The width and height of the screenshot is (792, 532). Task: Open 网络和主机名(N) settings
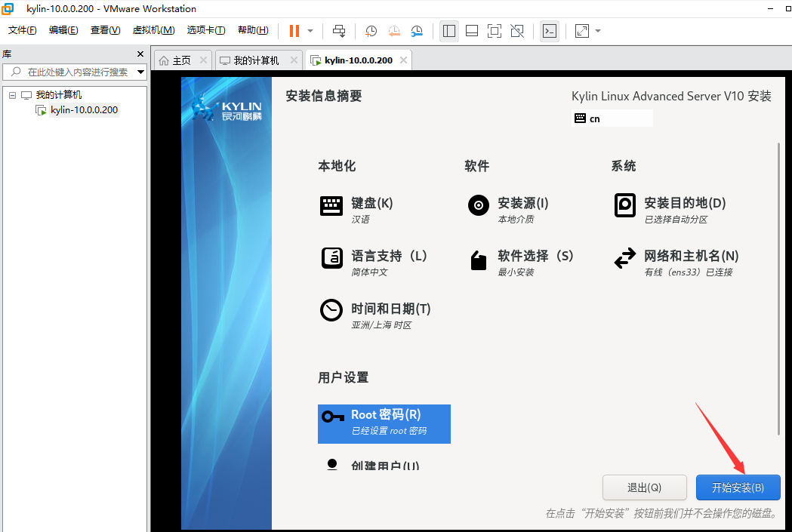pyautogui.click(x=676, y=262)
